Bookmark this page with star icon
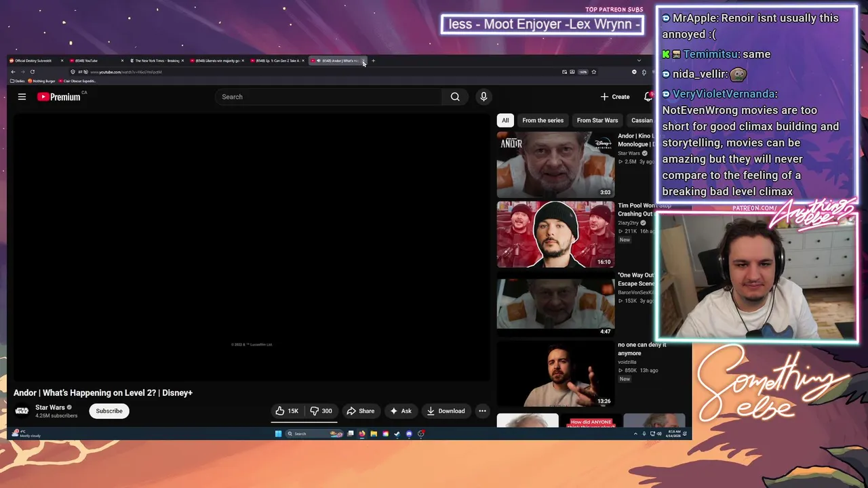This screenshot has width=868, height=488. click(x=593, y=72)
